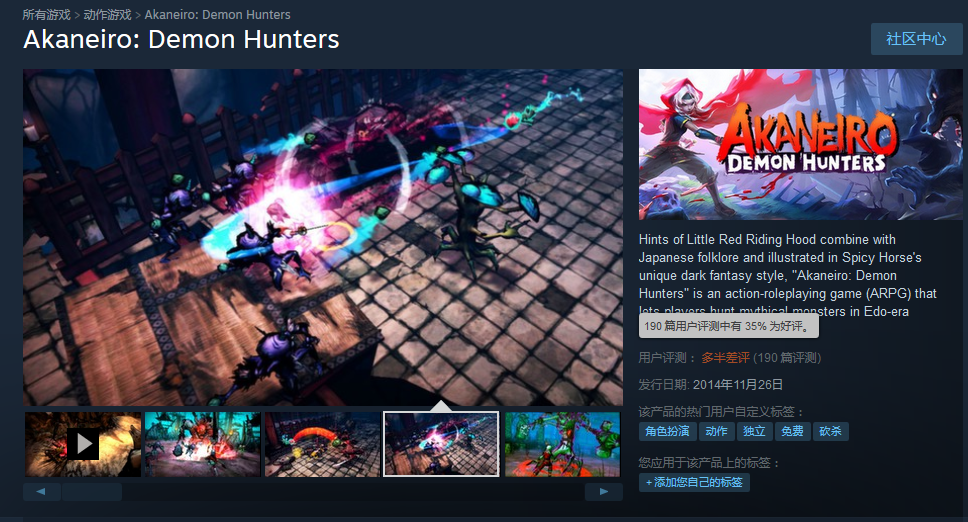The width and height of the screenshot is (968, 522).
Task: Select the 动作 tag
Action: click(x=716, y=431)
